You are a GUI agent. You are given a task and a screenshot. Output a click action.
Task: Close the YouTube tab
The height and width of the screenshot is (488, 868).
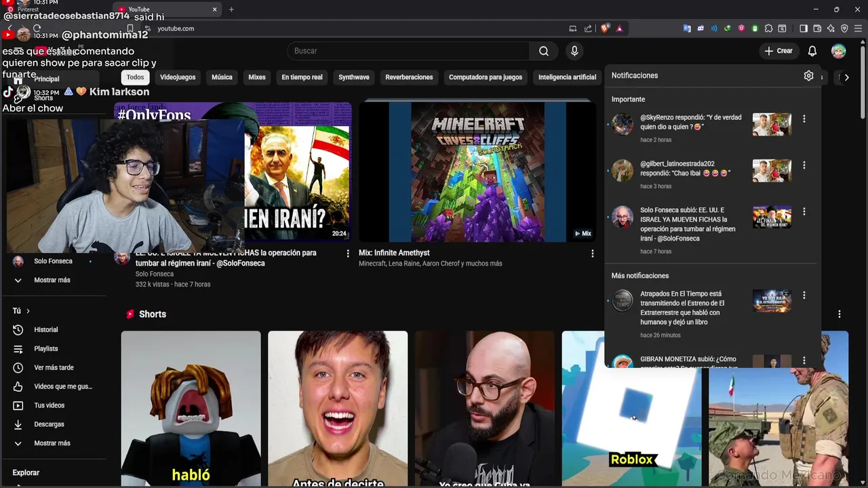(x=215, y=9)
